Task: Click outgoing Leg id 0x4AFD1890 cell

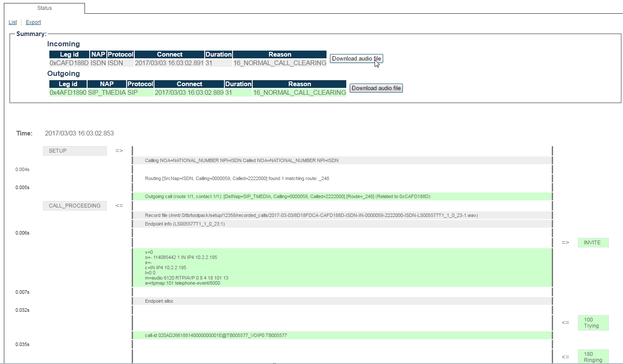Action: click(x=68, y=93)
